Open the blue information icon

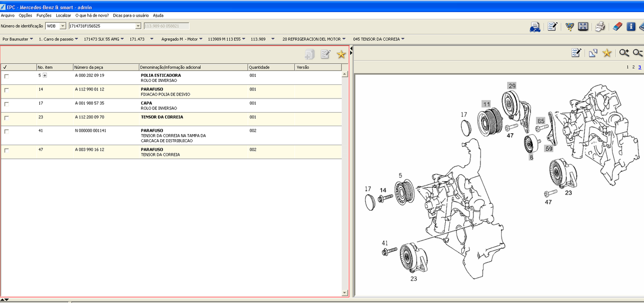coord(631,27)
